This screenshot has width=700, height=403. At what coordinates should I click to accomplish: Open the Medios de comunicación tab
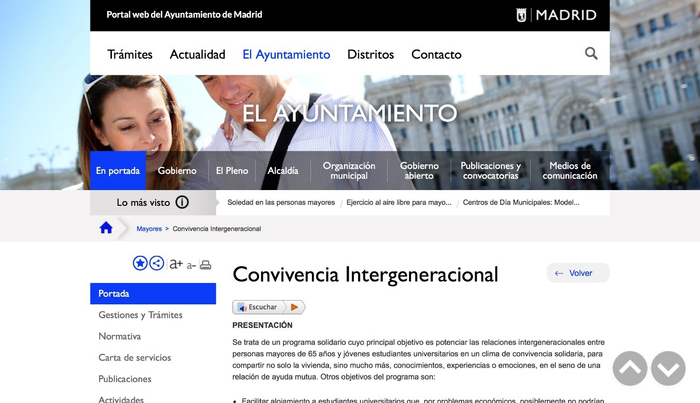coord(570,170)
